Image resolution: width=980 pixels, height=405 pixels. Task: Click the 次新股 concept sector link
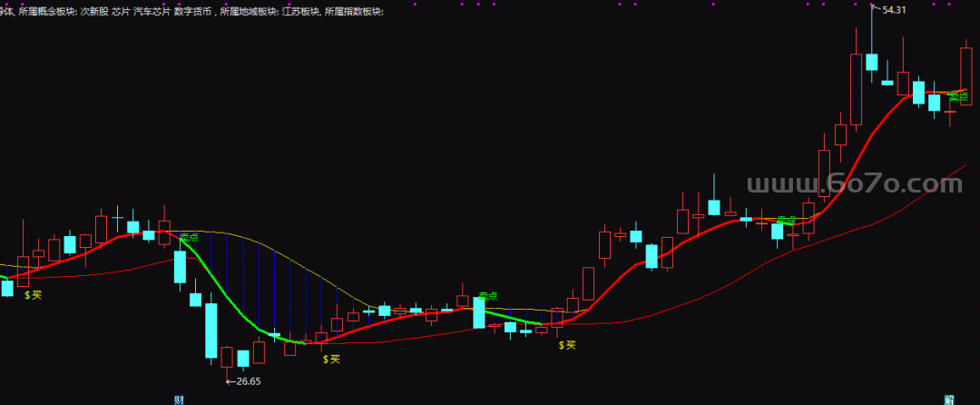(x=94, y=12)
